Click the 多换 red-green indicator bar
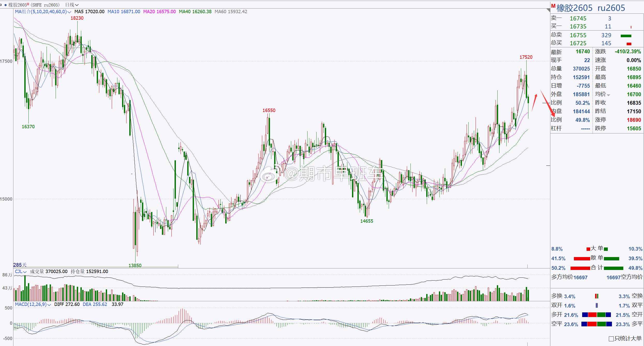The width and height of the screenshot is (644, 346). (x=596, y=296)
